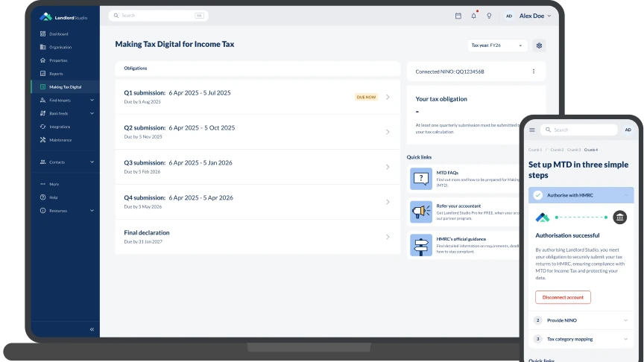Open Refer your accountant quick link
The image size is (644, 362).
[464, 212]
